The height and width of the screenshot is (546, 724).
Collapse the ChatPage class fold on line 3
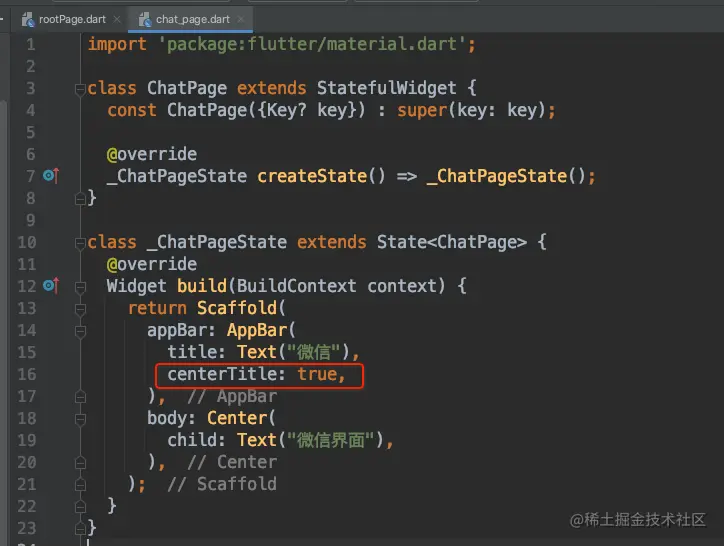coord(80,88)
